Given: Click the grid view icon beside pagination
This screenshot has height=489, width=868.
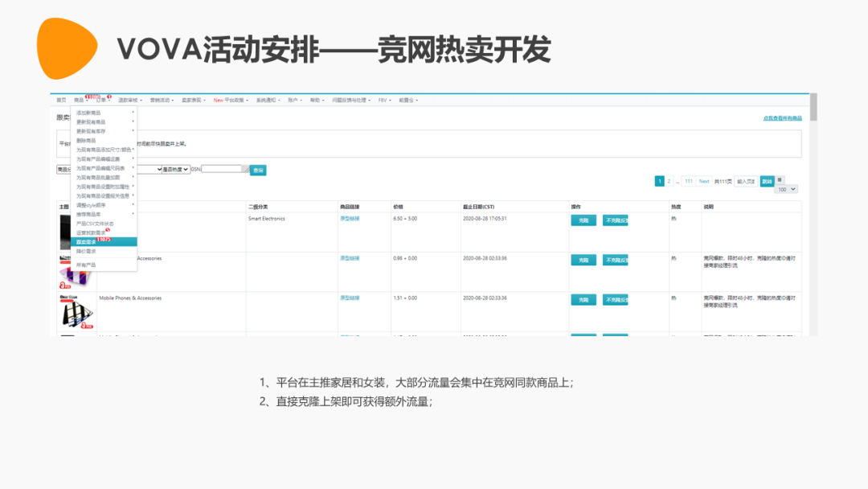Looking at the screenshot, I should tap(780, 180).
